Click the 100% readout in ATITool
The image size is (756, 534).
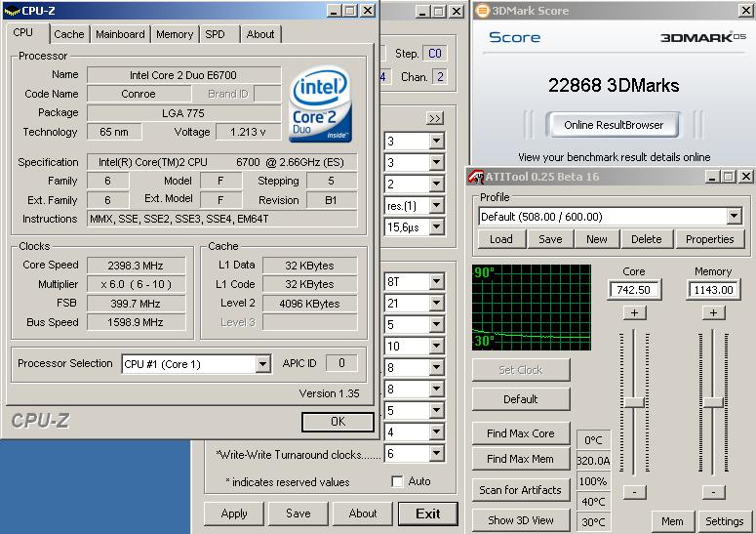pos(593,481)
